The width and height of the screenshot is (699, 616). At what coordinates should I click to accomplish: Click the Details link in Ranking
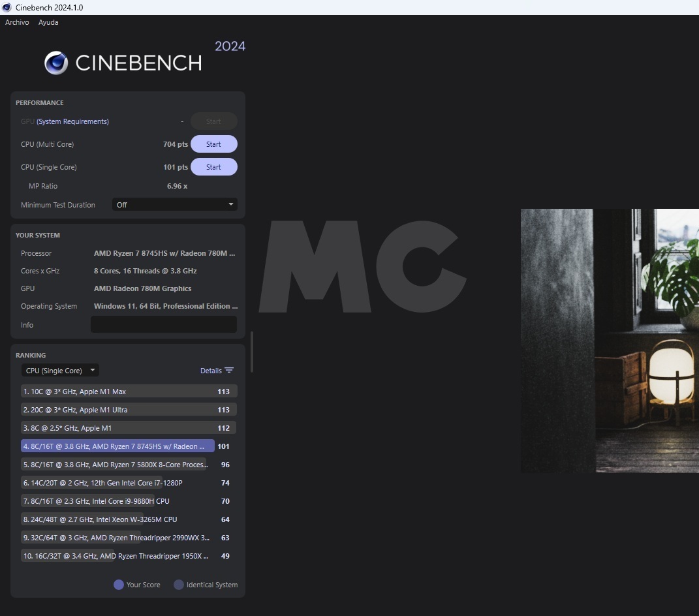coord(210,371)
